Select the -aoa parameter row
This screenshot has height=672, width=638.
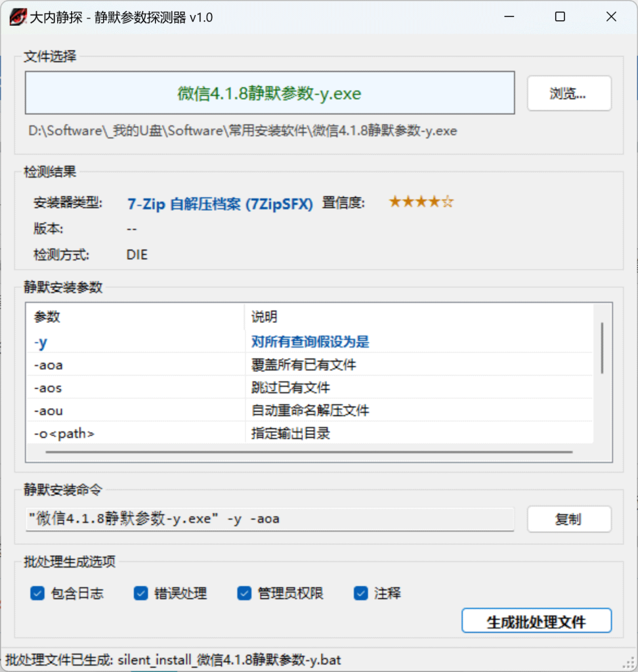tap(310, 365)
